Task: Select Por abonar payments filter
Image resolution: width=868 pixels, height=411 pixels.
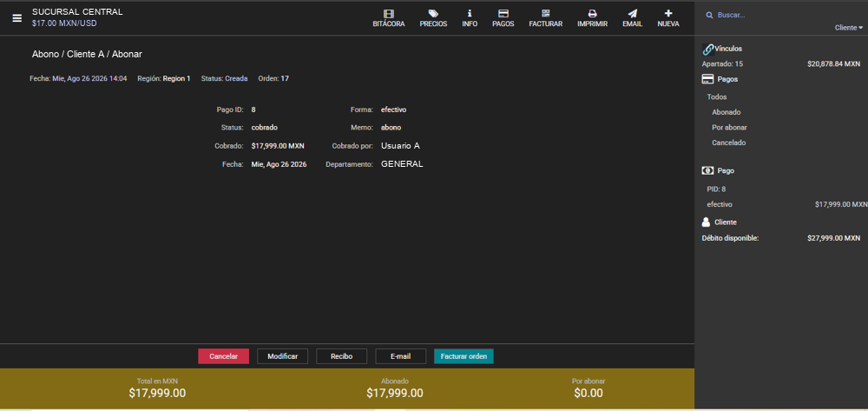Action: point(730,128)
